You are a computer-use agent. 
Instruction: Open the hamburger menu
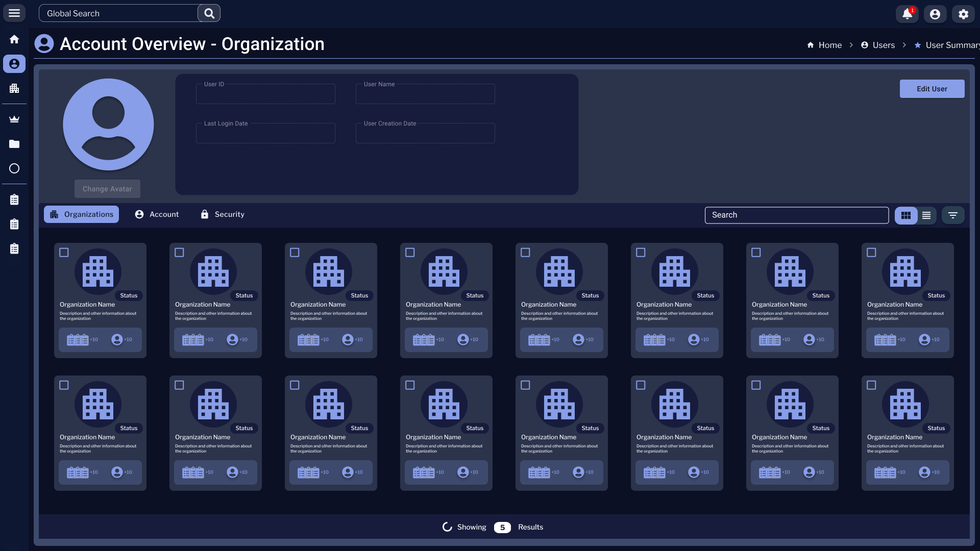(x=14, y=13)
